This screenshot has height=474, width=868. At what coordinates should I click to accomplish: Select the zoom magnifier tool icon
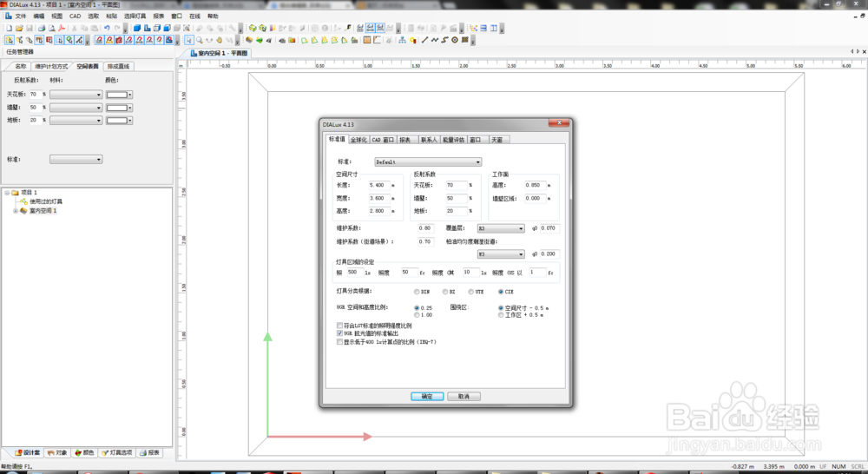pyautogui.click(x=200, y=40)
